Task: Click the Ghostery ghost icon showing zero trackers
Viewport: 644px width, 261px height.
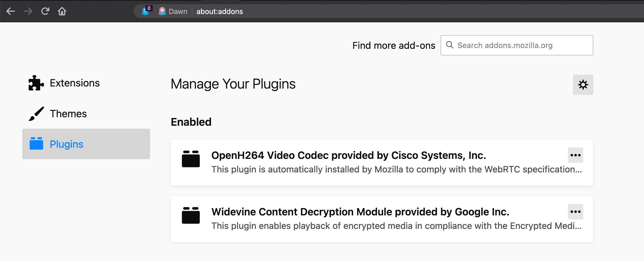Action: point(145,11)
